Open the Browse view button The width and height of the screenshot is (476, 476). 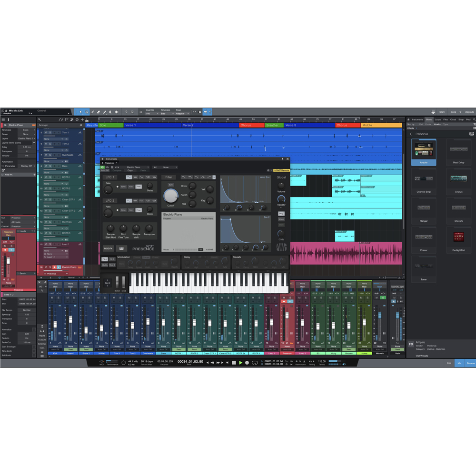pyautogui.click(x=471, y=363)
